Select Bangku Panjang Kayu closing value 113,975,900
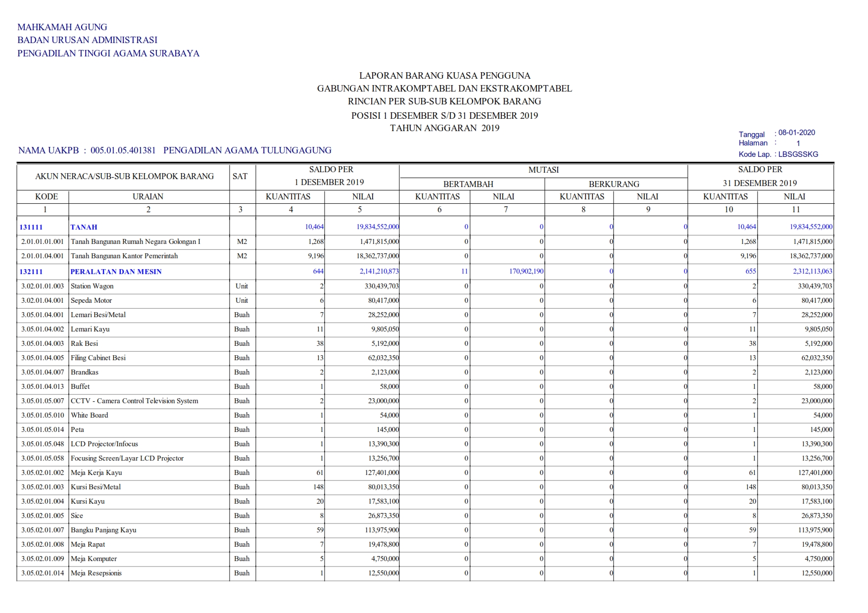The height and width of the screenshot is (613, 868). pos(816,530)
